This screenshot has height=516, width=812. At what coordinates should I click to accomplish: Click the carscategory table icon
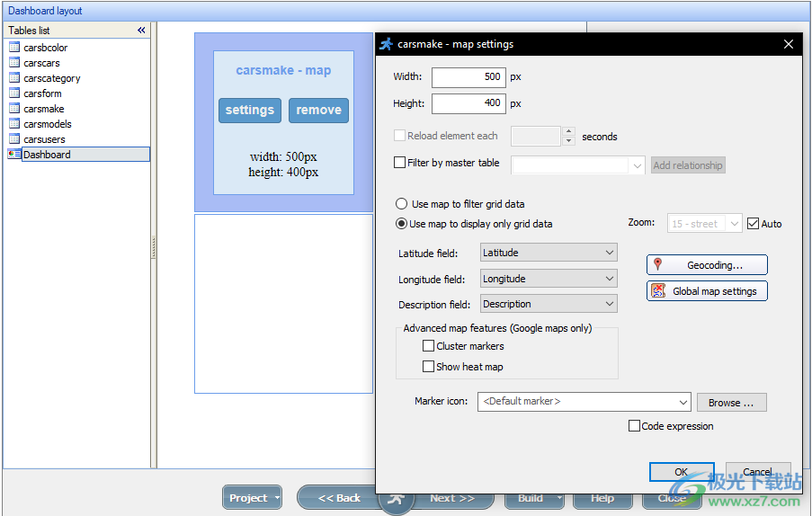tap(14, 78)
